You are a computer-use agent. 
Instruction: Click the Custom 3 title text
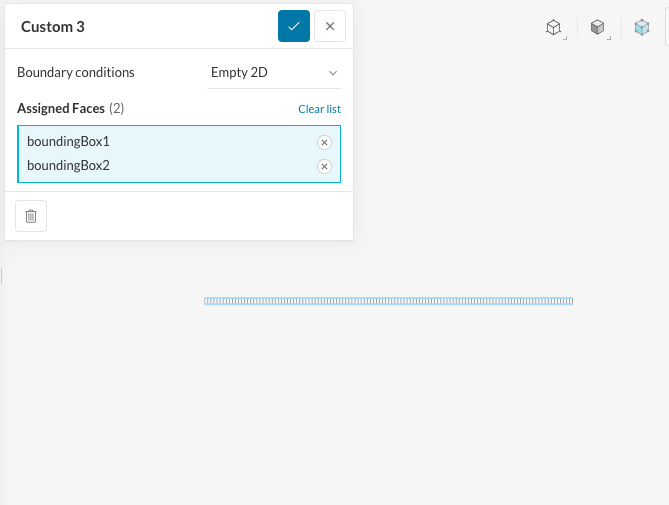point(53,27)
